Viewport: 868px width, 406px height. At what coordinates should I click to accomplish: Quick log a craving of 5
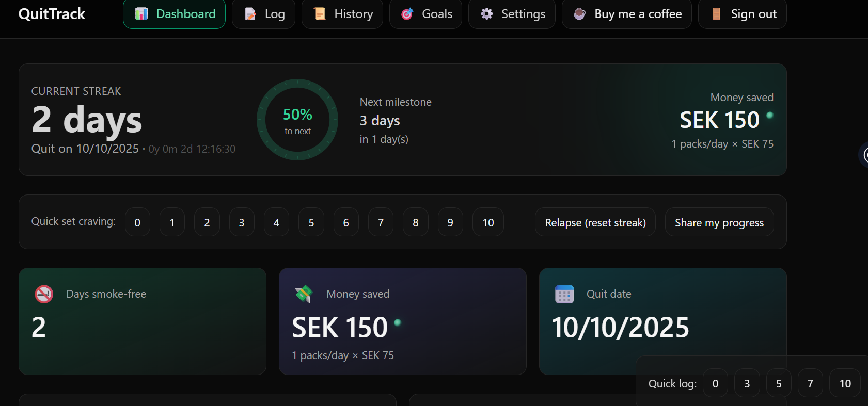tap(779, 383)
